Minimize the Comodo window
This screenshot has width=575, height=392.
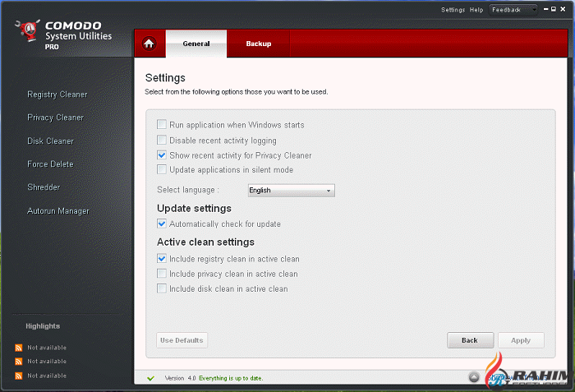click(546, 9)
